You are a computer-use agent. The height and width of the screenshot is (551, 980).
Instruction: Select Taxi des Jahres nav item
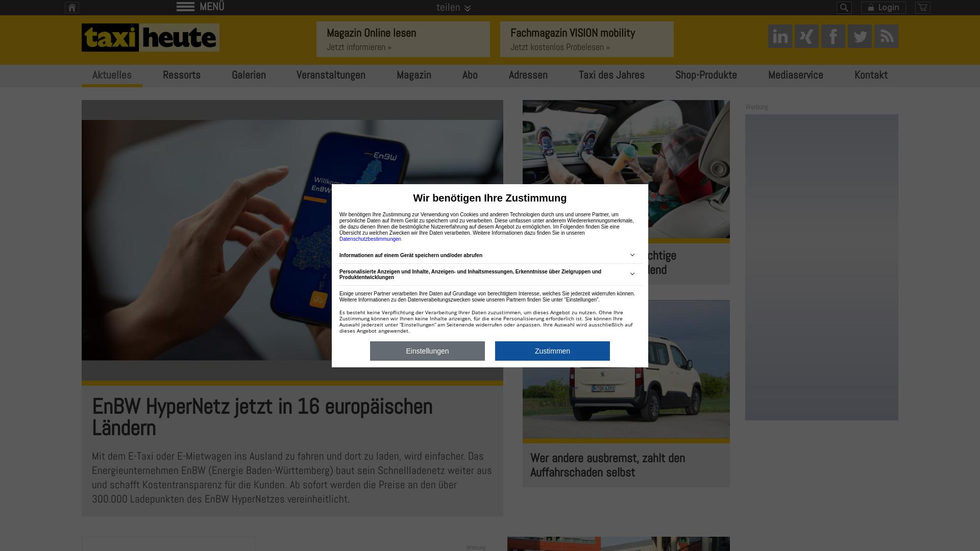611,76
